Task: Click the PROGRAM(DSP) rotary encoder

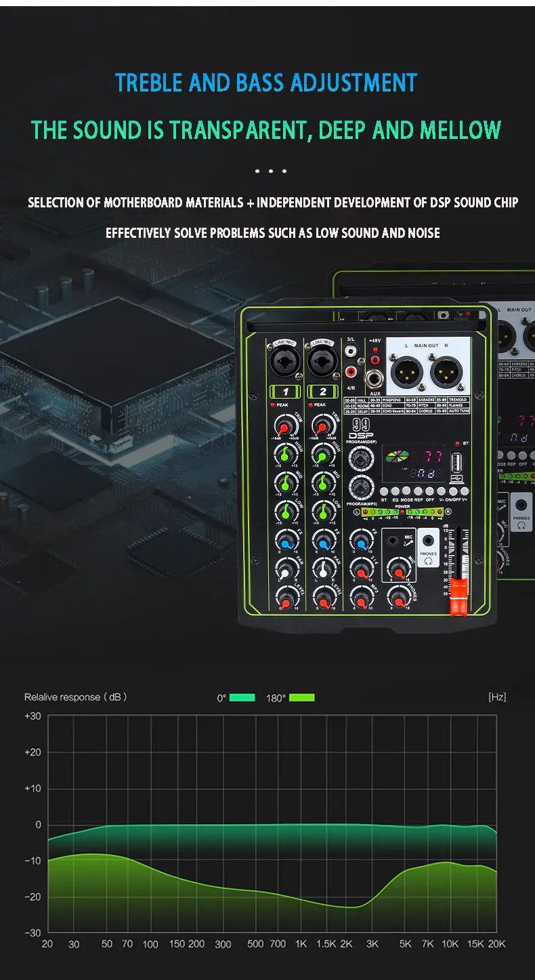Action: click(x=360, y=458)
